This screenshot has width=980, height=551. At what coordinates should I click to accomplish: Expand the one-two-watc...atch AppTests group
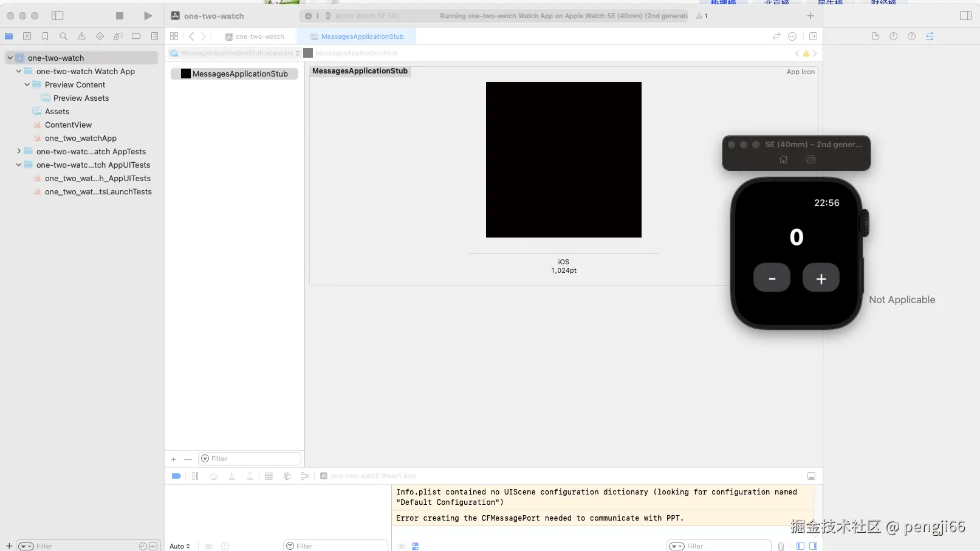point(18,151)
